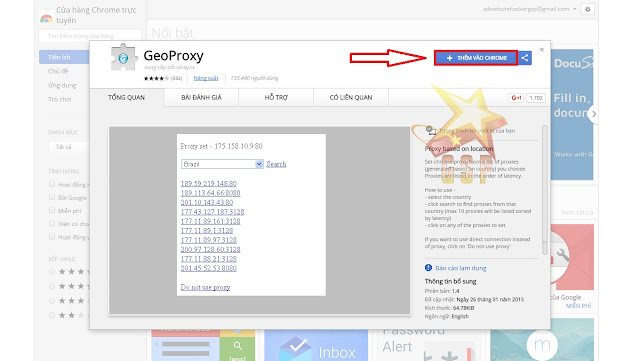This screenshot has width=640, height=361.
Task: Select Ứng dụng in sidebar
Action: [62, 85]
